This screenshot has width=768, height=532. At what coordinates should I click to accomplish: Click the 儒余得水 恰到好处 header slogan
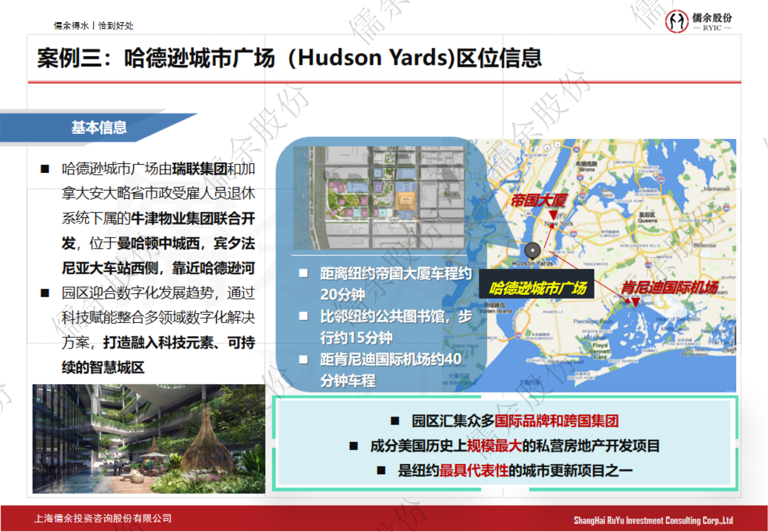click(93, 26)
